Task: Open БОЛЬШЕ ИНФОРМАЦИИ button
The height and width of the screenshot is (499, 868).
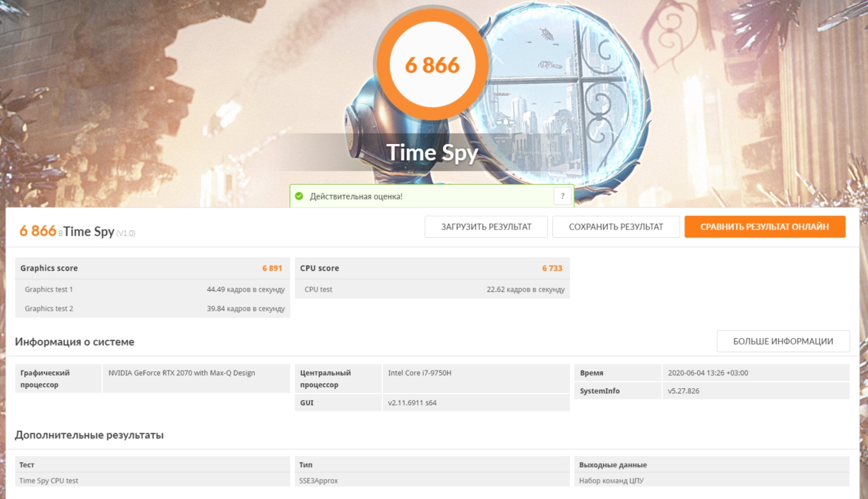Action: [783, 341]
